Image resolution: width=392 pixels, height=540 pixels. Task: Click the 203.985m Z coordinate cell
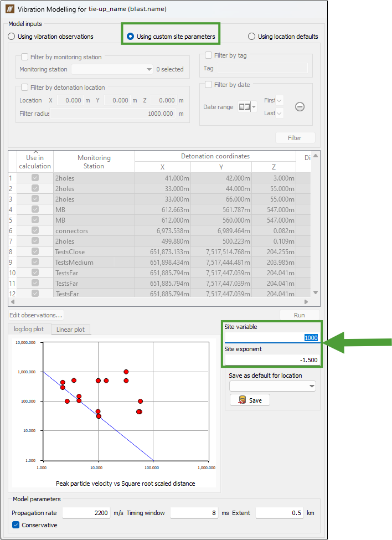click(x=274, y=263)
